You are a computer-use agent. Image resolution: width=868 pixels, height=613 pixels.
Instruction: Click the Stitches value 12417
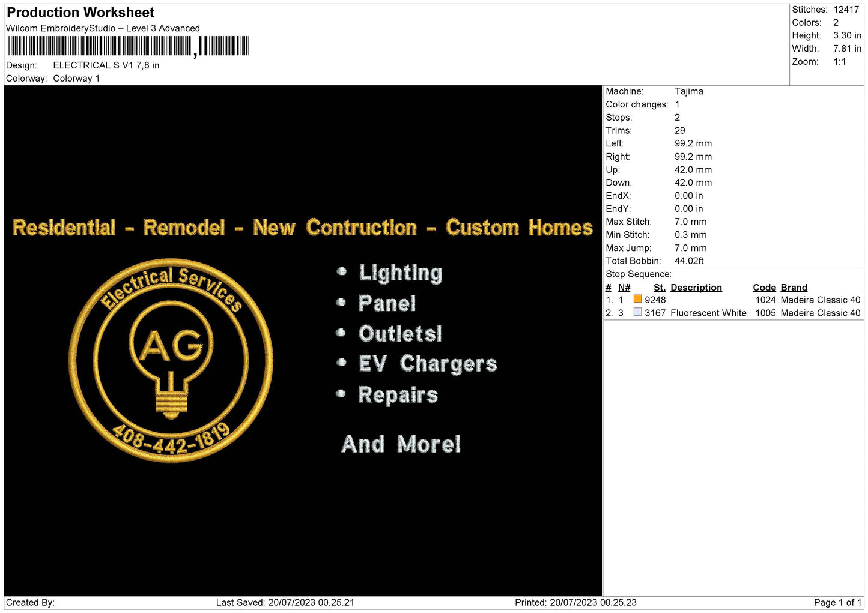pos(846,10)
